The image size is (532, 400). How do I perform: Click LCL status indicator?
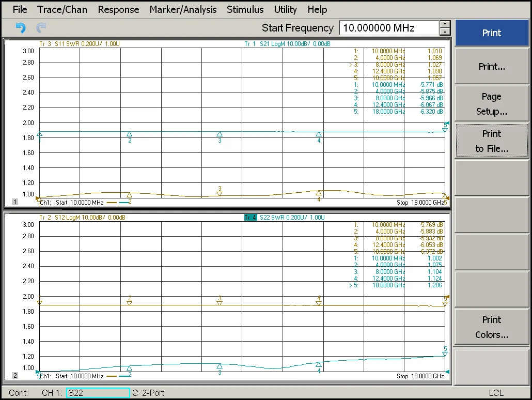pos(496,393)
